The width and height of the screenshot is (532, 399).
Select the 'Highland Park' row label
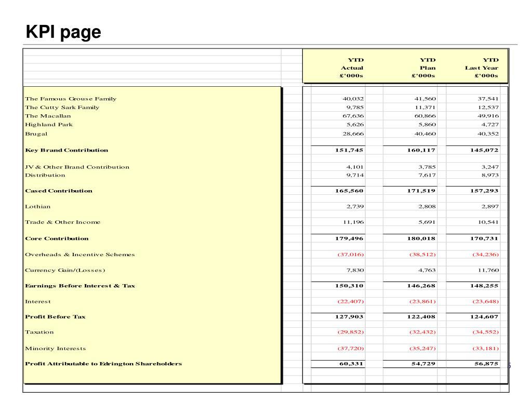pyautogui.click(x=49, y=125)
